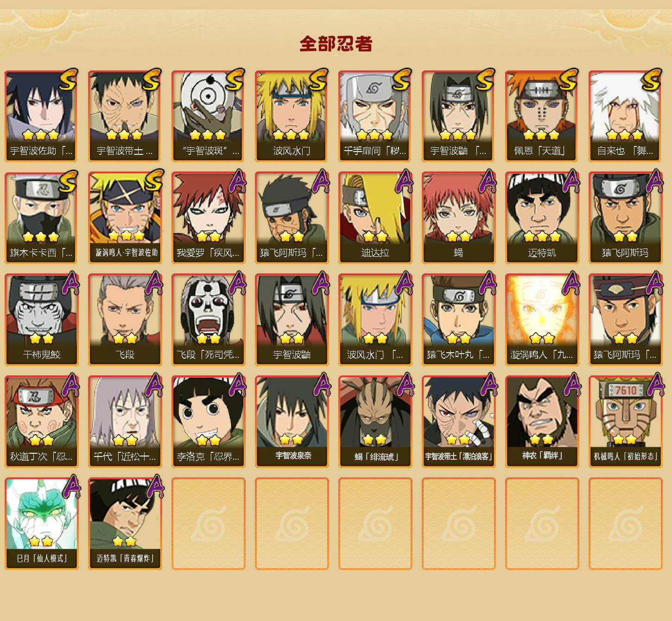Viewport: 672px width, 621px height.
Task: Click the three stars on 千手扉间 card
Action: (x=375, y=135)
